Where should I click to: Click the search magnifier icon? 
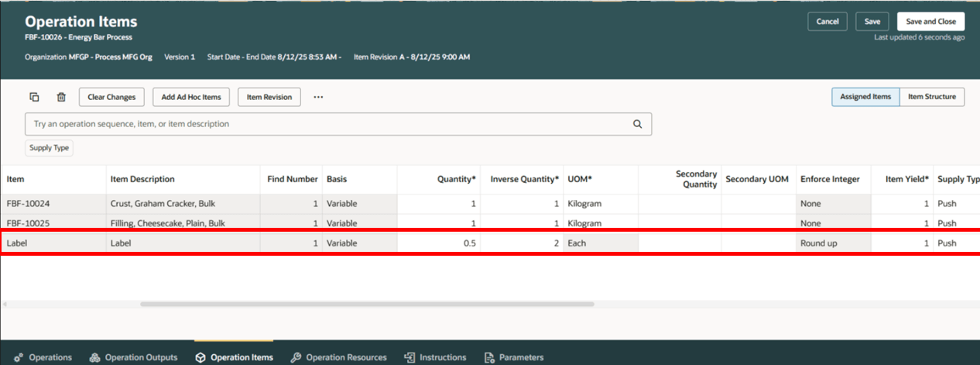pyautogui.click(x=638, y=124)
